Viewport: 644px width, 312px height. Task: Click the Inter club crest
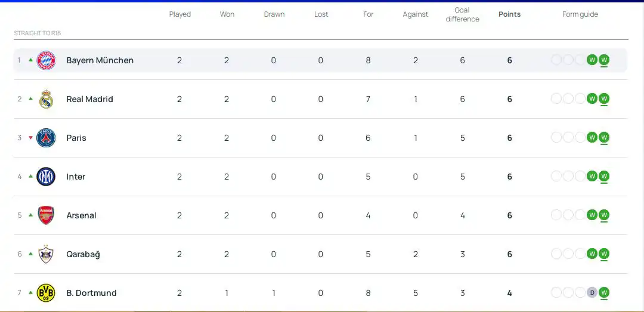46,177
